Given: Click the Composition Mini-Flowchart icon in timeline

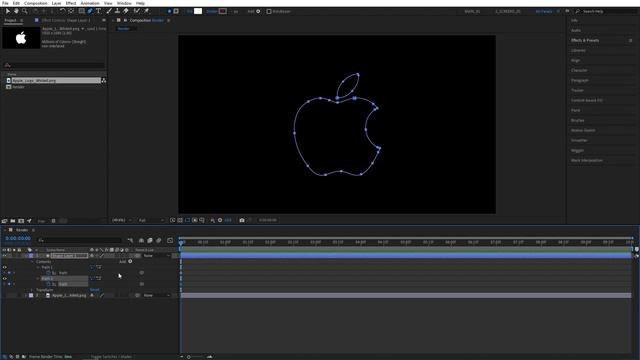Looking at the screenshot, I should (x=130, y=240).
